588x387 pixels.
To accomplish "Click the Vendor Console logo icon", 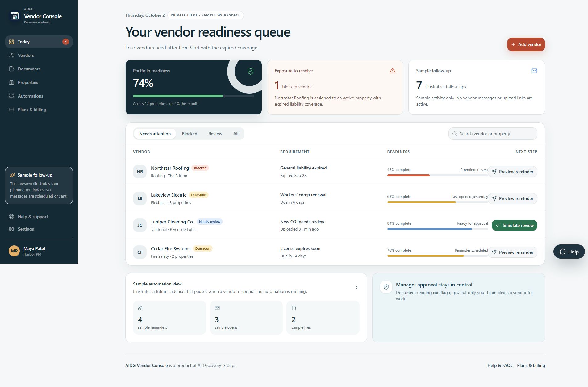I will pyautogui.click(x=15, y=16).
